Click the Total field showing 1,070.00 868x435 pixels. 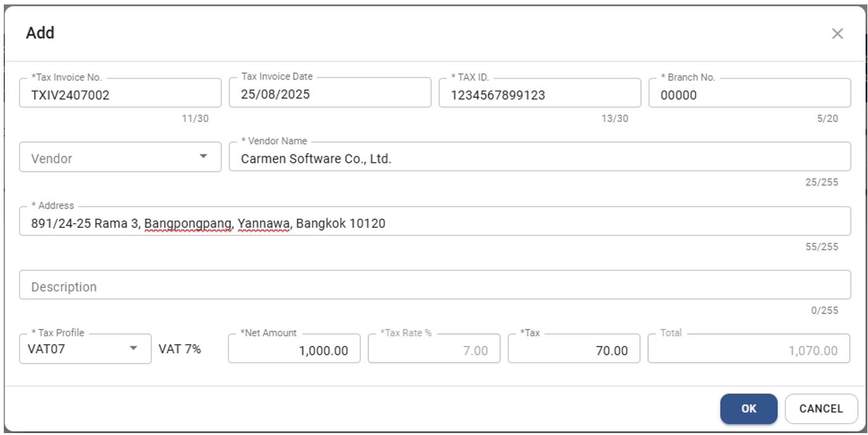click(x=749, y=350)
